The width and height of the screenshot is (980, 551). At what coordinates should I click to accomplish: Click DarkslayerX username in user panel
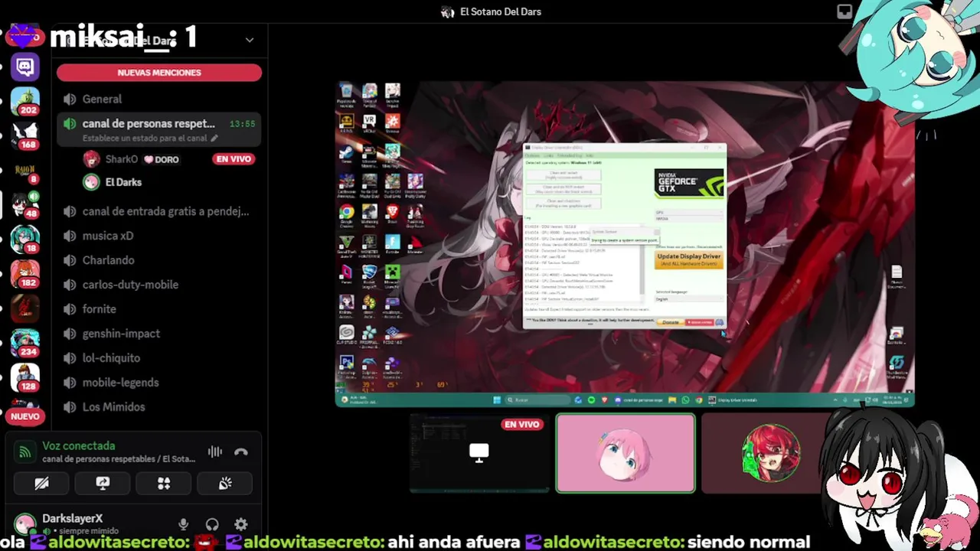click(72, 518)
